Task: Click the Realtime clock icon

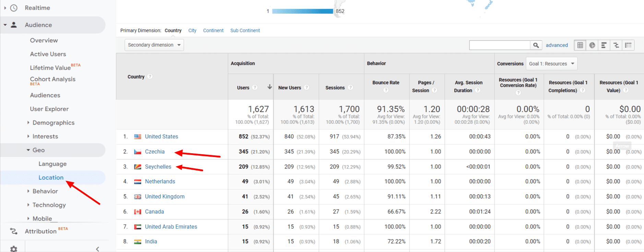Action: tap(14, 8)
